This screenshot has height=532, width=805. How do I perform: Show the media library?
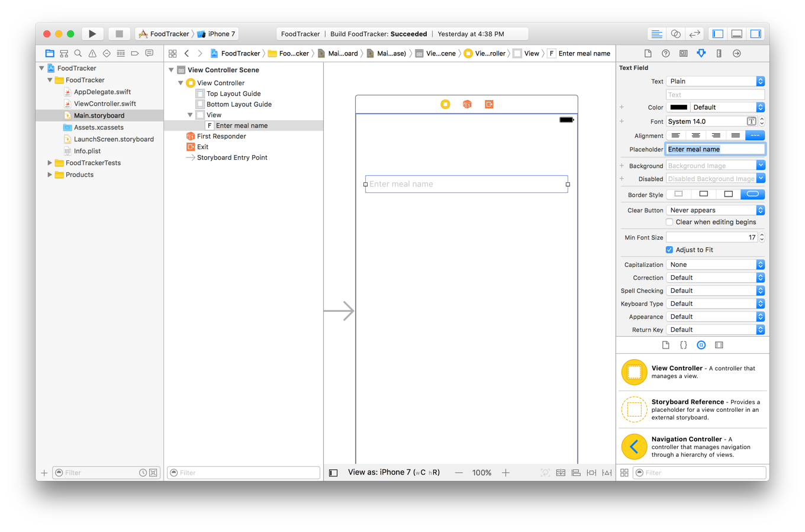(719, 345)
